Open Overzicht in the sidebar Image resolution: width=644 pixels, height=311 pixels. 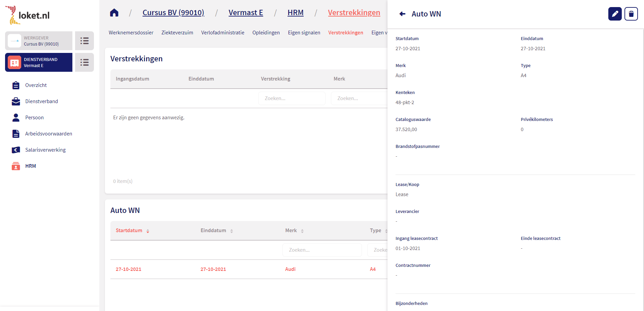pyautogui.click(x=36, y=85)
